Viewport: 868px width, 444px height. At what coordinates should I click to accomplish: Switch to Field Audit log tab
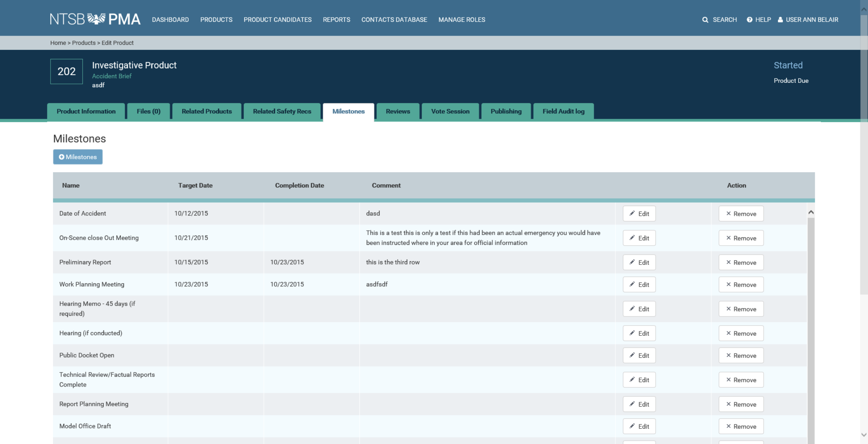coord(563,111)
